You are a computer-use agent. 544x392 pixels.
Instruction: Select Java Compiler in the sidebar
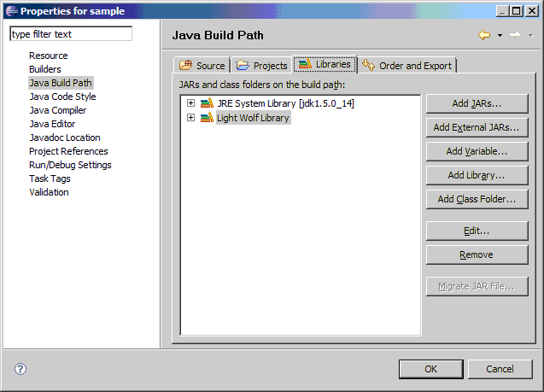pyautogui.click(x=57, y=110)
